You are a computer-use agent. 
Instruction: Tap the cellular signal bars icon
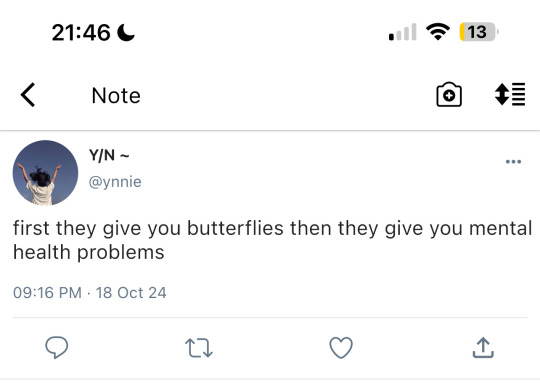(x=403, y=32)
